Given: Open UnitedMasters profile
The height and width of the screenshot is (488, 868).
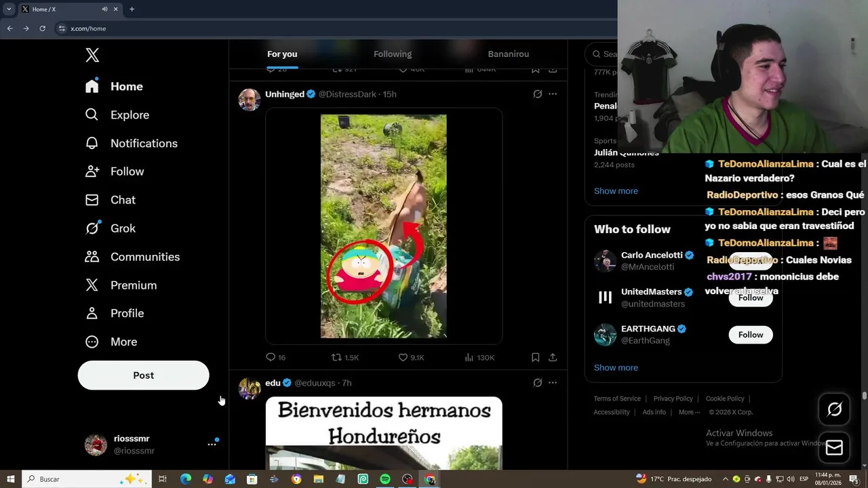Looking at the screenshot, I should point(651,292).
